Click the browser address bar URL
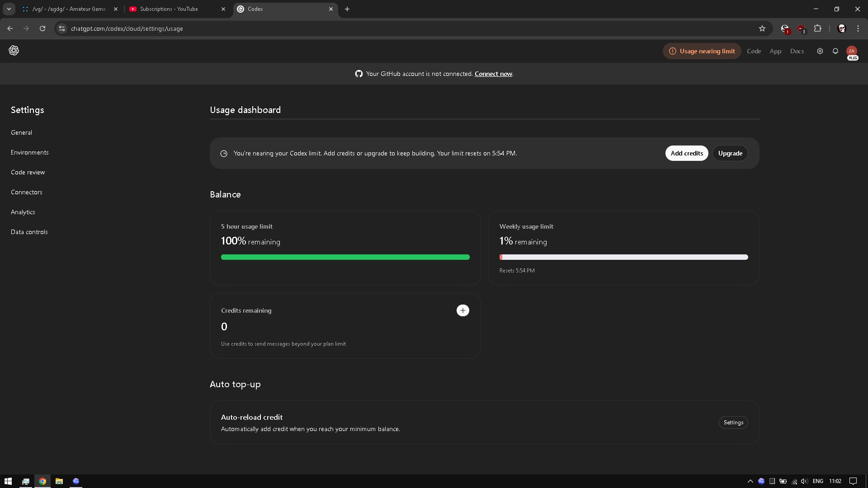Viewport: 868px width, 488px height. [127, 28]
